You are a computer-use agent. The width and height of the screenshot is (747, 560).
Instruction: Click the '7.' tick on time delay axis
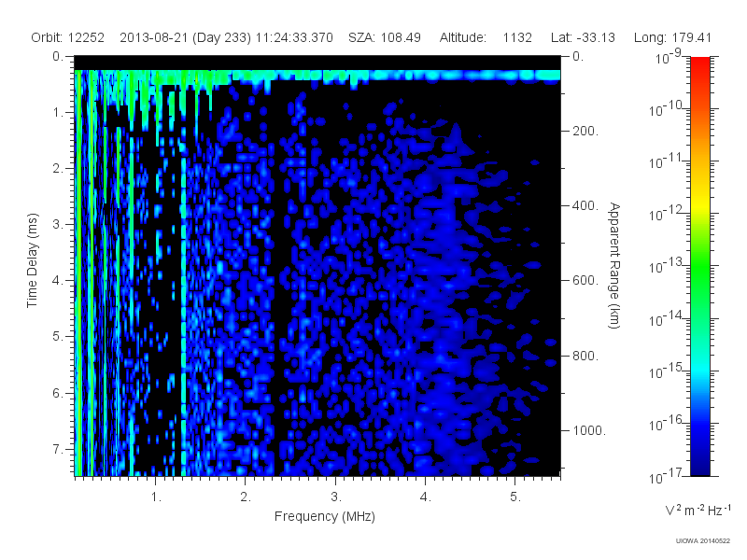point(58,449)
